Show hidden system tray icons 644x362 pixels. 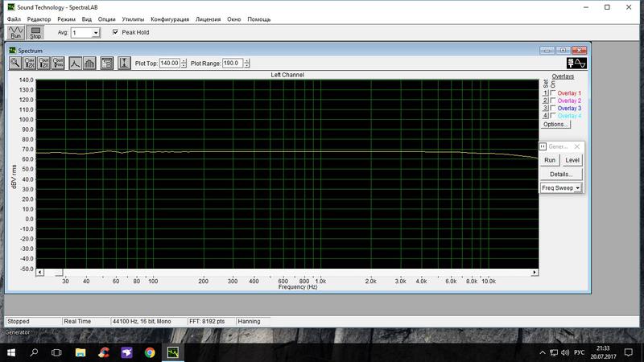click(543, 352)
